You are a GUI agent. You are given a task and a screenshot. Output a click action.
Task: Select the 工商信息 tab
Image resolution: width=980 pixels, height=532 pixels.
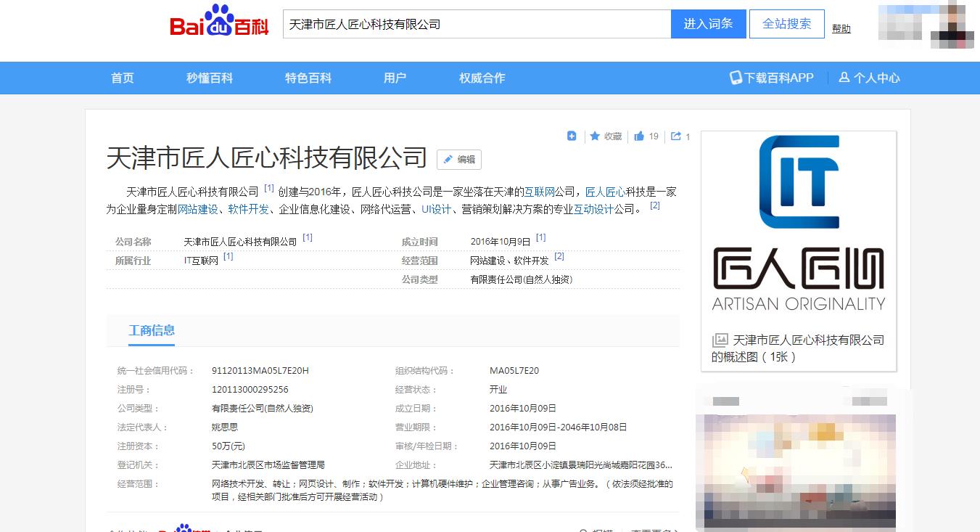152,330
